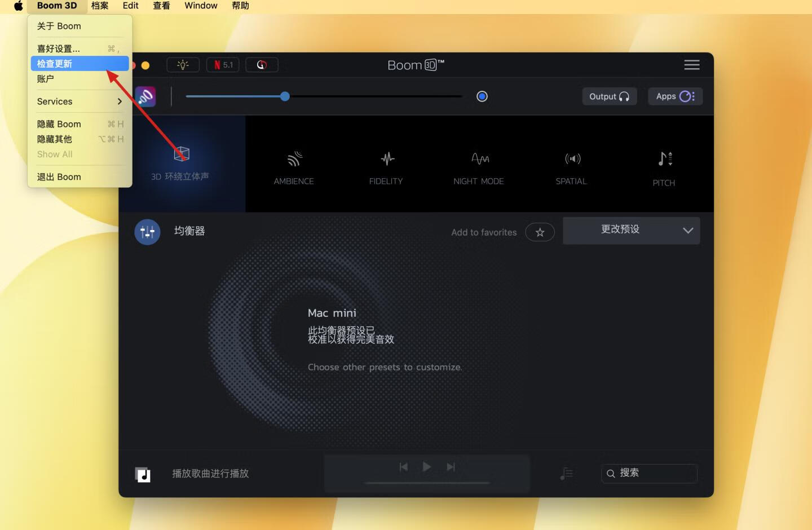Screen dimensions: 812x530
Task: Click the Mac mini preset title
Action: click(332, 313)
